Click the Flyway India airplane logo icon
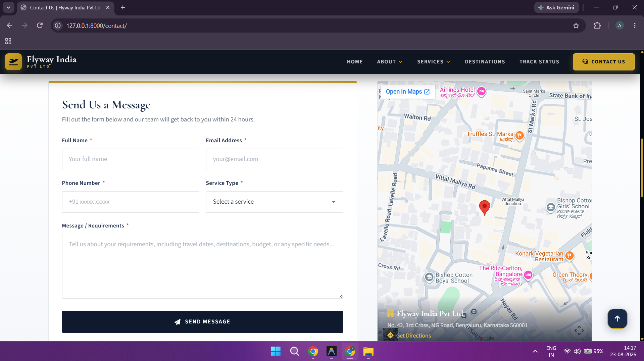This screenshot has height=361, width=644. click(13, 62)
